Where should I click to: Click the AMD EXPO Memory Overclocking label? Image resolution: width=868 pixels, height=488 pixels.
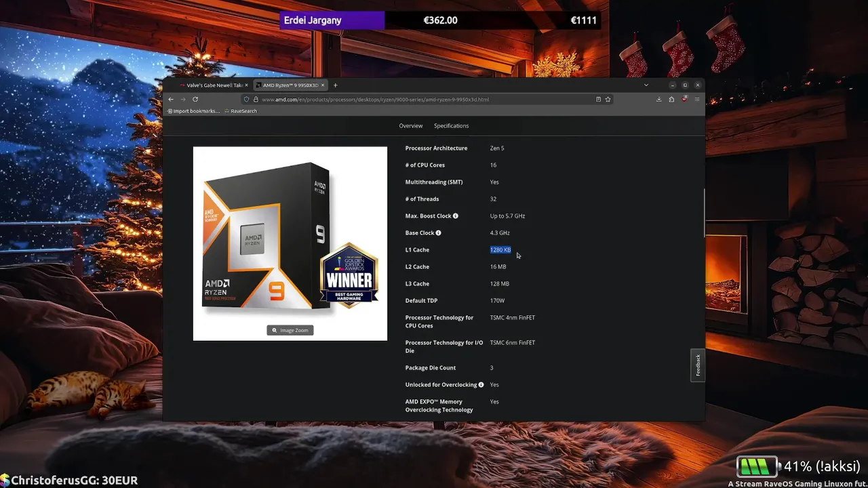pos(439,405)
